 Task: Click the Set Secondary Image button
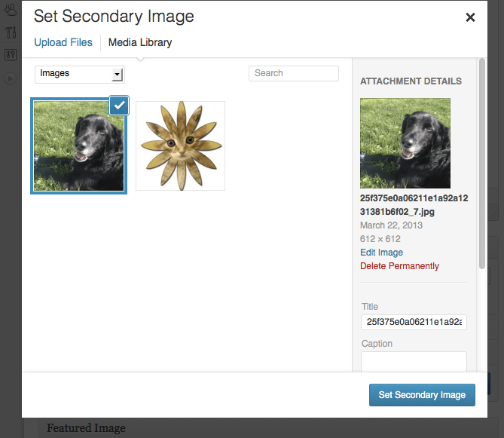coord(422,395)
